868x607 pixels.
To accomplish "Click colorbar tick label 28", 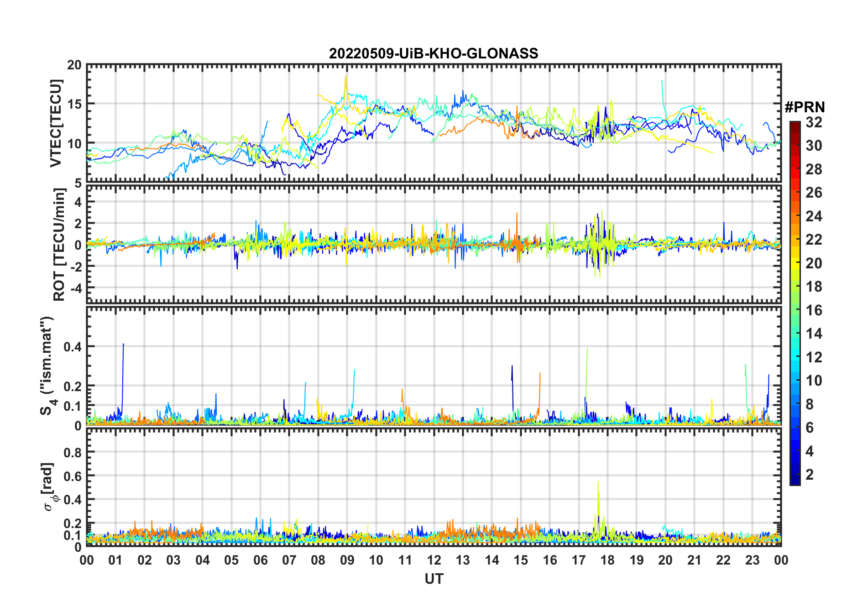I will tap(814, 169).
